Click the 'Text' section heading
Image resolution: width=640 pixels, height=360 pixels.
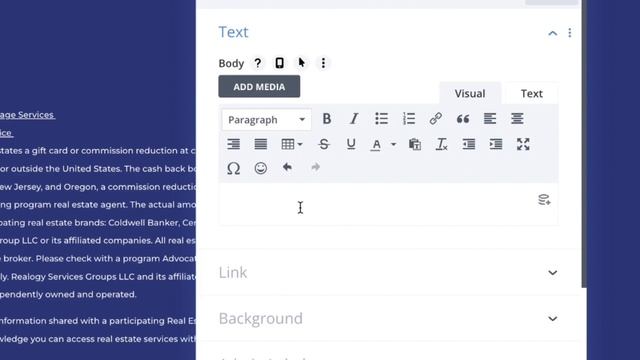[x=233, y=32]
